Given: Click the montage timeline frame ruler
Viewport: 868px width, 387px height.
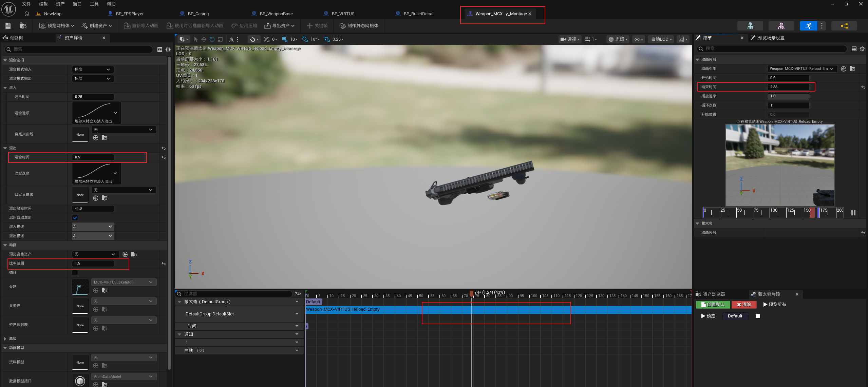Looking at the screenshot, I should point(498,294).
